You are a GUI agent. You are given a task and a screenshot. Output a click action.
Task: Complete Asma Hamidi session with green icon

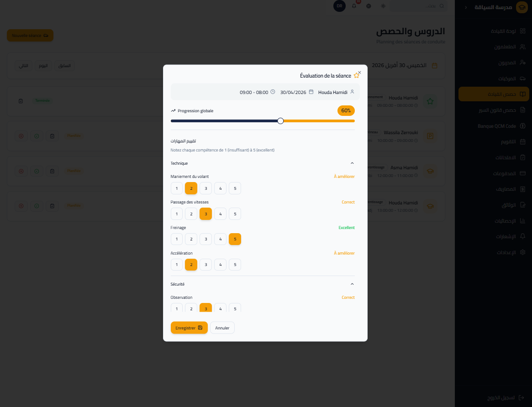tap(37, 171)
